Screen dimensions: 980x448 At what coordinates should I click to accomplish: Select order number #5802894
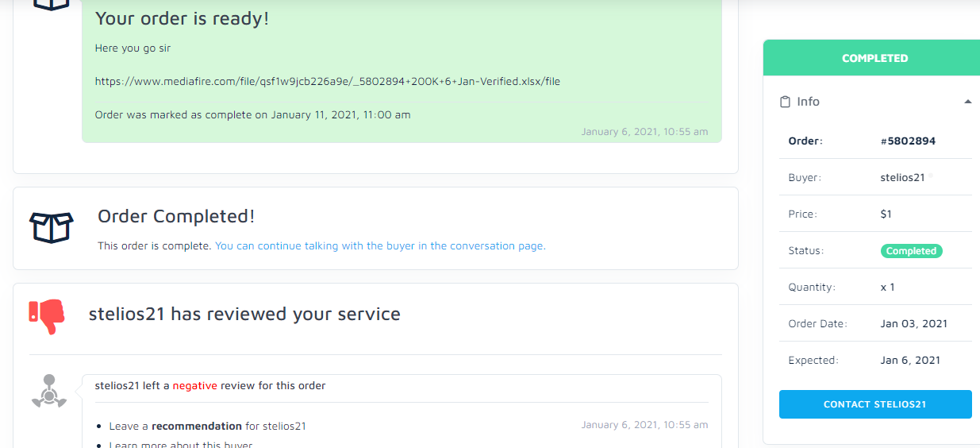click(908, 141)
